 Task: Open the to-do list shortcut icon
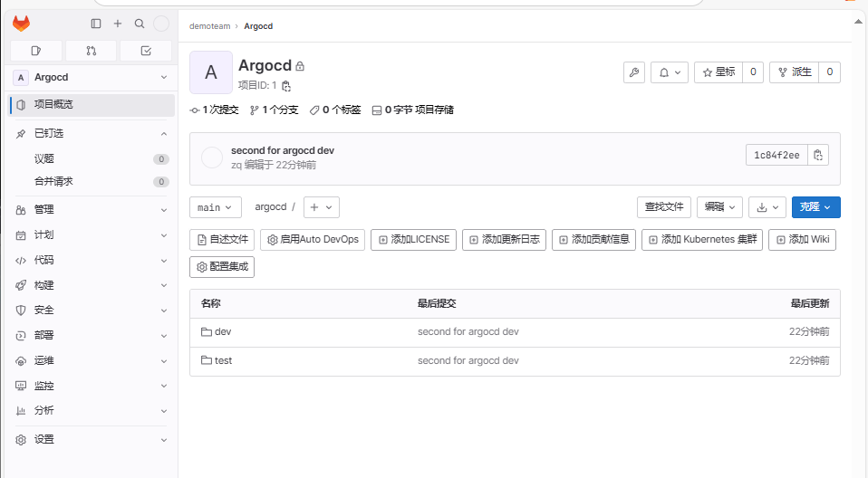pos(146,51)
